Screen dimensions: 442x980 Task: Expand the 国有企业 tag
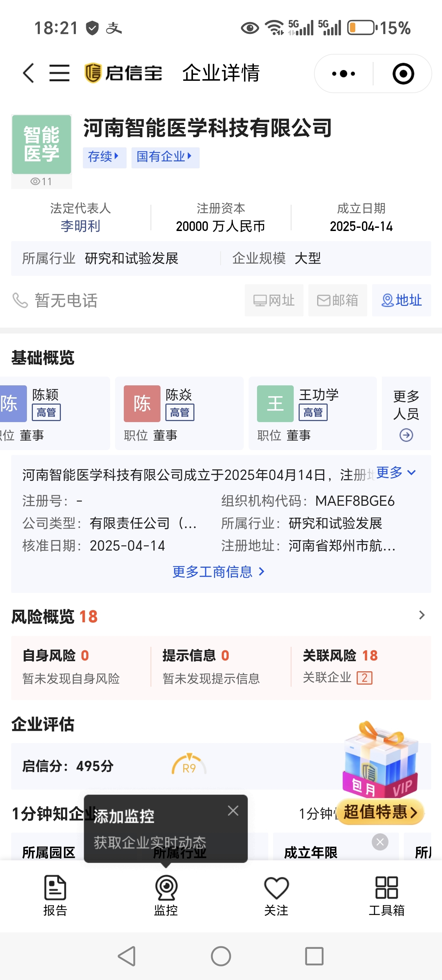(x=165, y=157)
